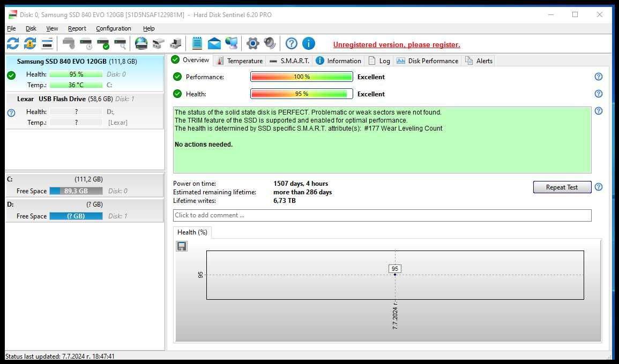Screen dimensions: 619x364
Task: Click the speaker sound icon in toolbar
Action: pos(270,43)
